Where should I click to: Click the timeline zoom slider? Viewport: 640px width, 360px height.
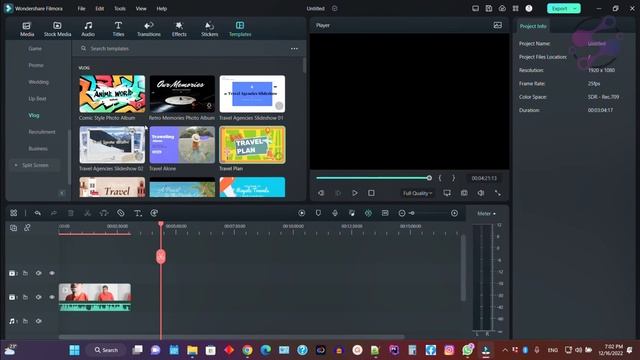tap(411, 213)
